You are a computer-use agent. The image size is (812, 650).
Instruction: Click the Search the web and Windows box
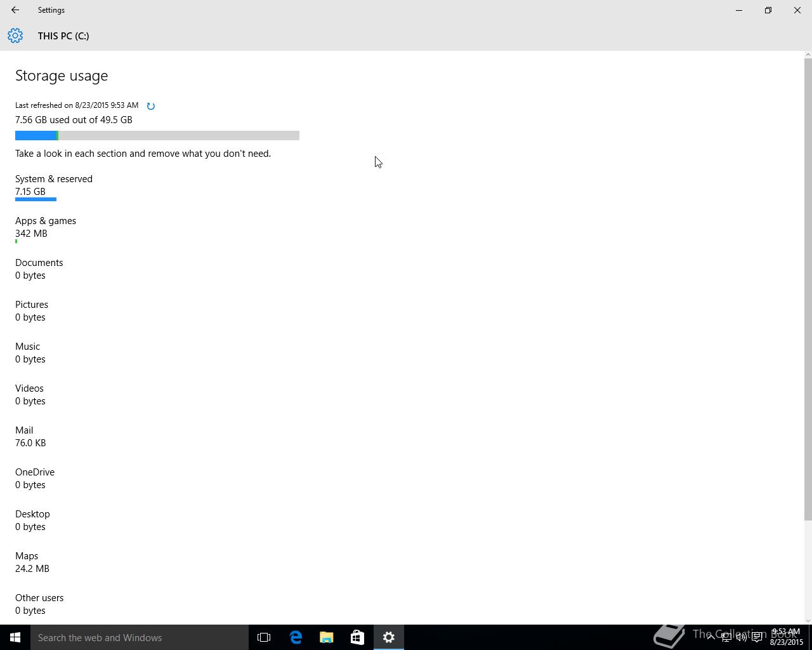pyautogui.click(x=140, y=637)
